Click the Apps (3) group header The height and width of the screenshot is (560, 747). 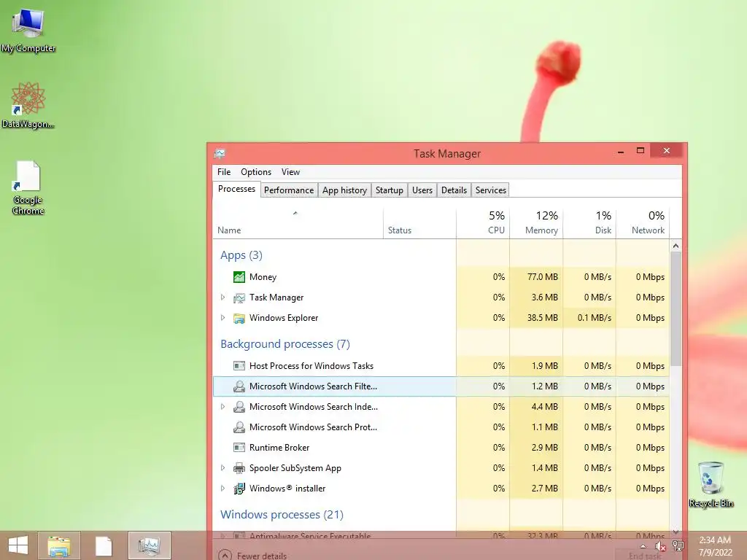(241, 255)
